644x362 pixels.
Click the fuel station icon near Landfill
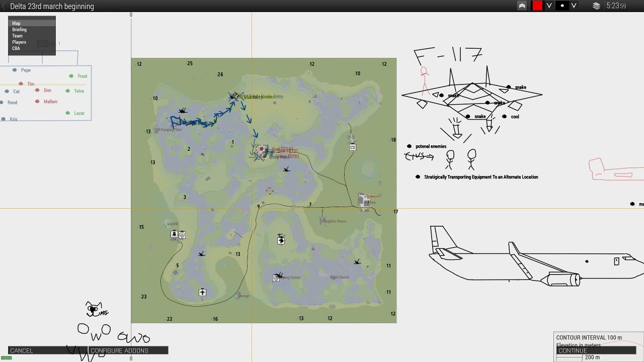click(174, 234)
